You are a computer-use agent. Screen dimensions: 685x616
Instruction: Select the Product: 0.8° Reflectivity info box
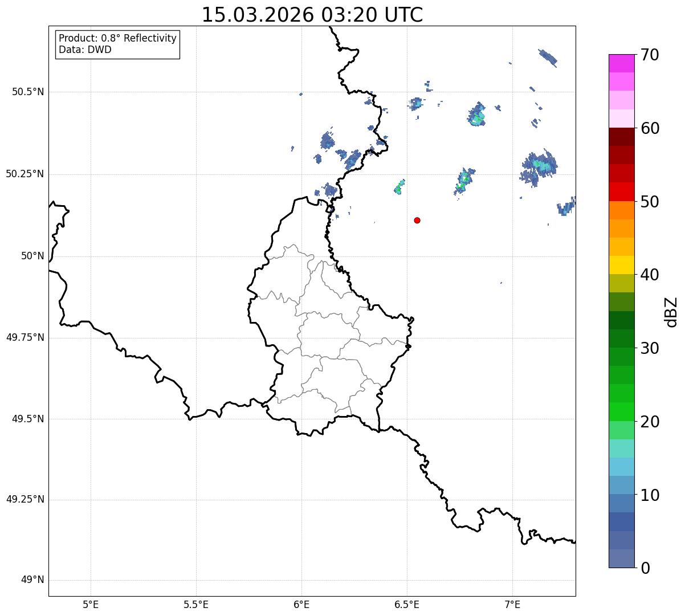pyautogui.click(x=118, y=44)
